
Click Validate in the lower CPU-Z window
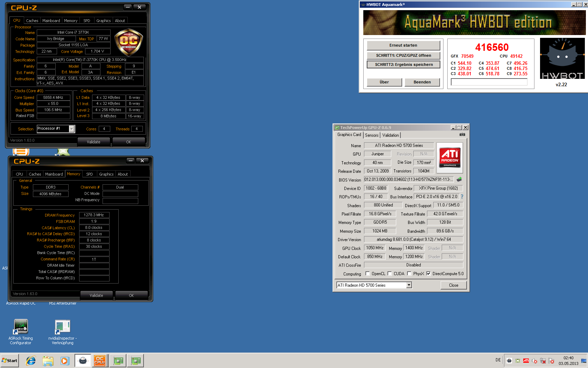coord(96,295)
